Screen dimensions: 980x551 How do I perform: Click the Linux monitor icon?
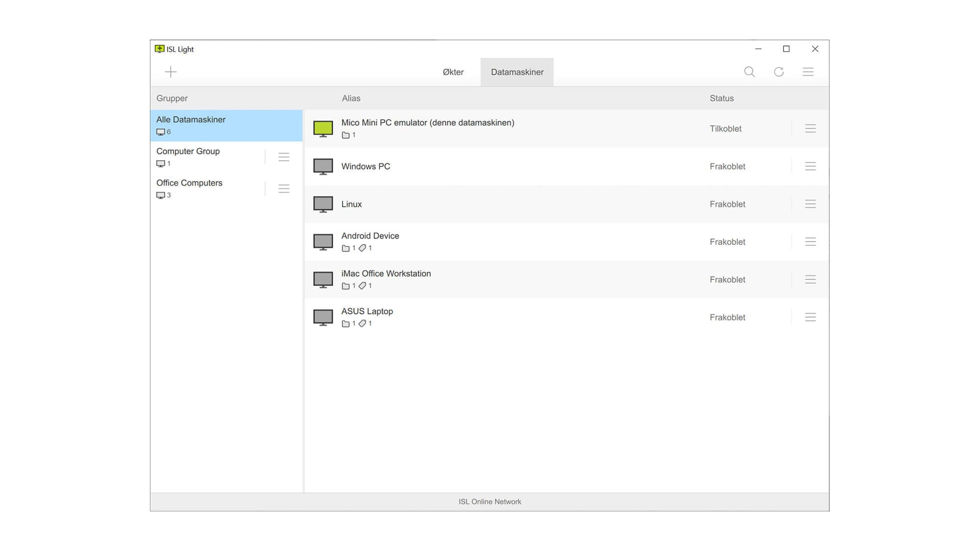(323, 205)
